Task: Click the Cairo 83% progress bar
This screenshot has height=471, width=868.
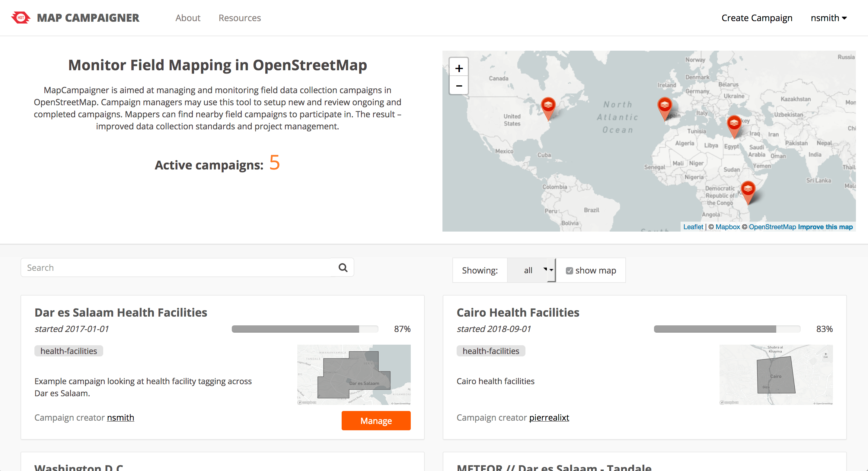Action: (727, 329)
